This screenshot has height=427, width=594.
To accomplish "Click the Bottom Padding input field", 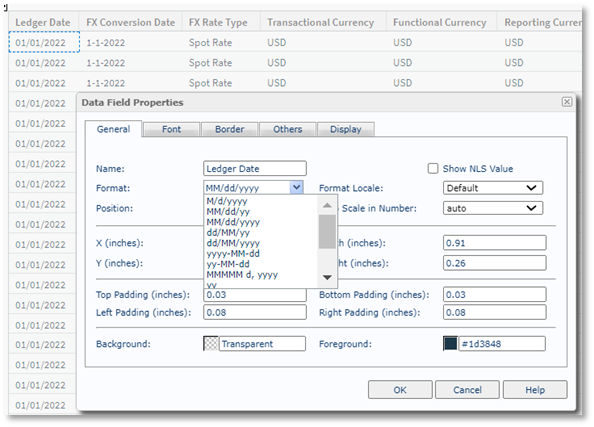I will click(x=494, y=294).
